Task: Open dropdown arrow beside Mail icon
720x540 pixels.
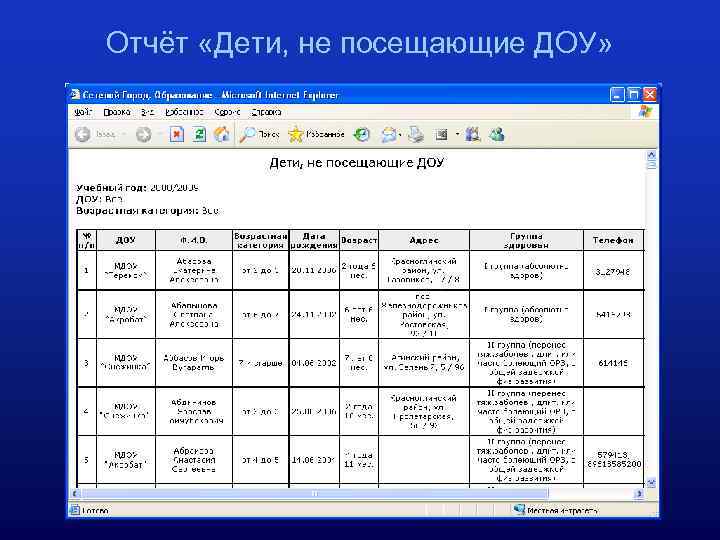Action: coord(400,135)
